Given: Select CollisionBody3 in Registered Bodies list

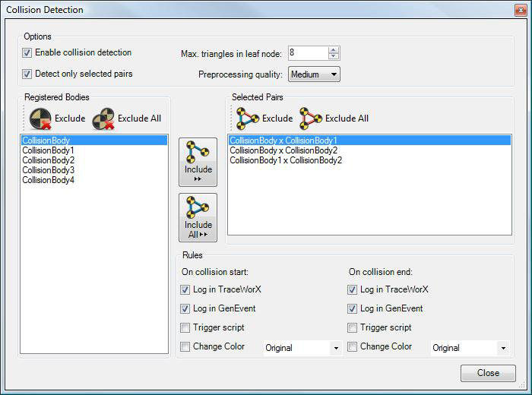Looking at the screenshot, I should 49,170.
